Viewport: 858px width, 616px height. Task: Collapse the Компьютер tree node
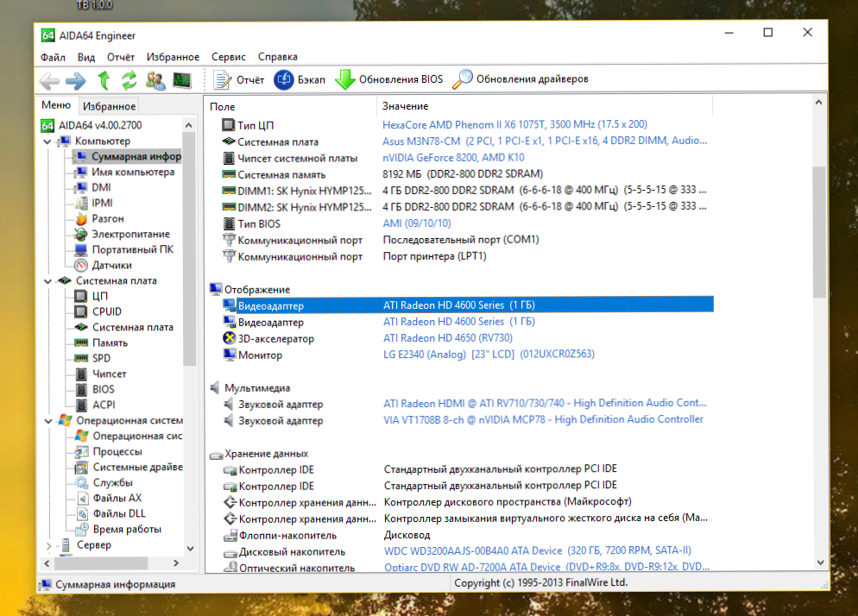(x=47, y=141)
